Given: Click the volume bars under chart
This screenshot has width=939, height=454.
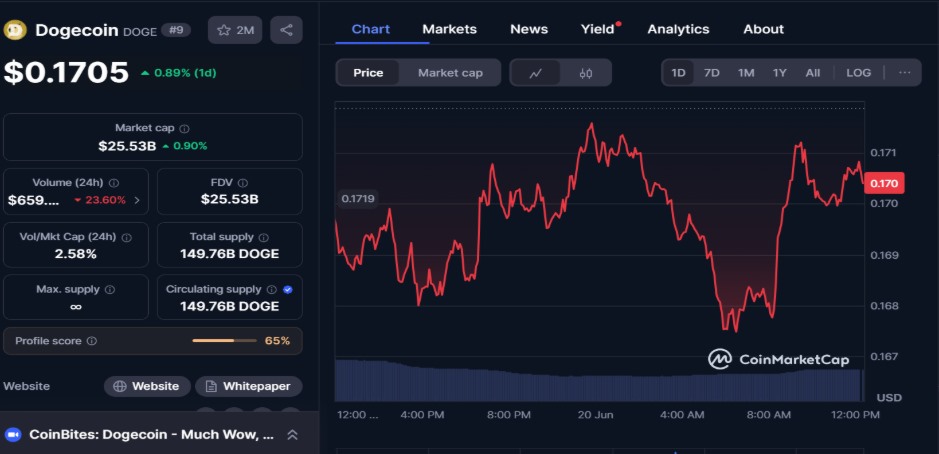Looking at the screenshot, I should [x=598, y=380].
